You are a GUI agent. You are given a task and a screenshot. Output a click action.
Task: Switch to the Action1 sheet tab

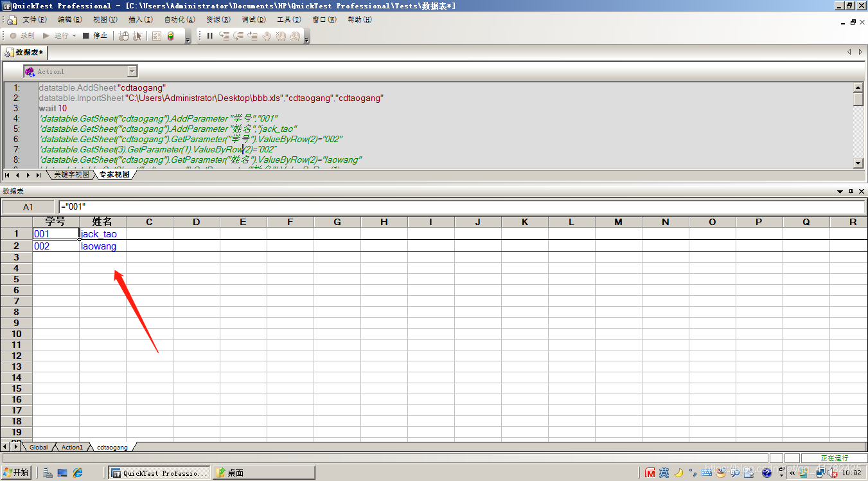click(x=72, y=447)
